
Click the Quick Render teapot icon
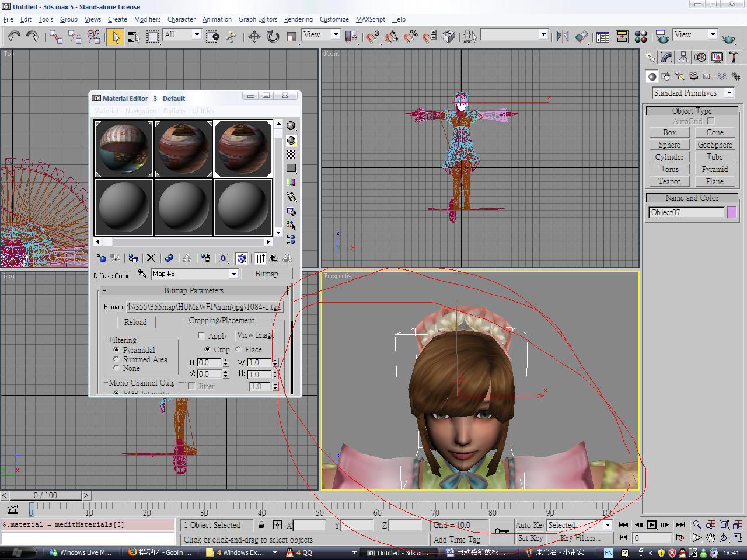click(729, 38)
